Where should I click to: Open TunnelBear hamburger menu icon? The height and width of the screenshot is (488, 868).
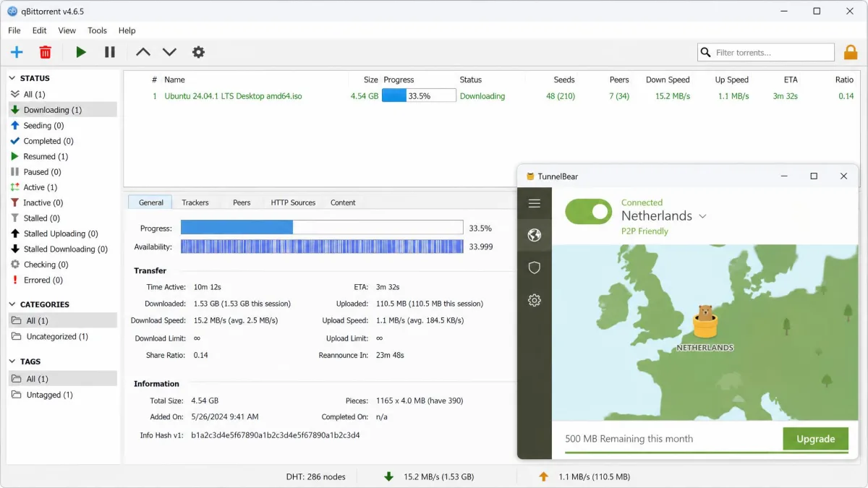[x=535, y=203]
